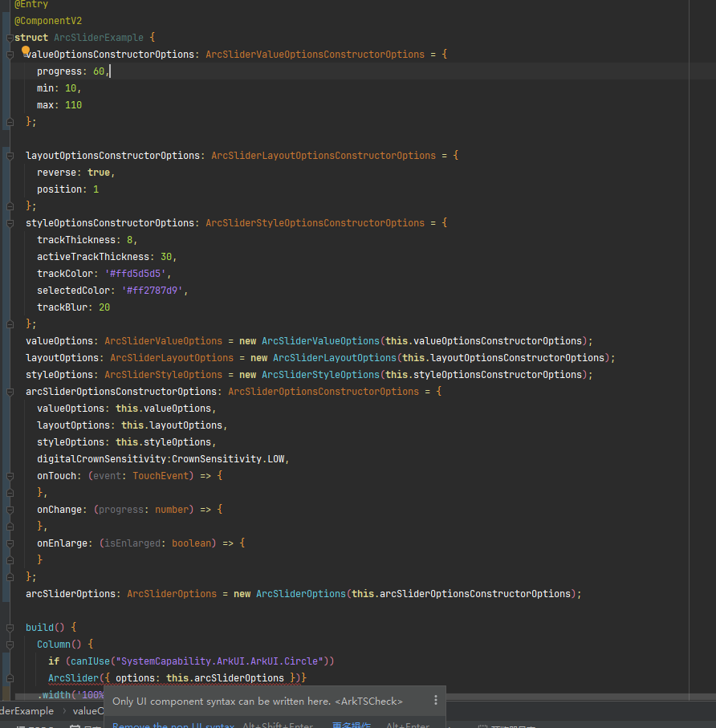Screen dimensions: 716x728
Task: Click the activeTrackThickness value 30
Action: 166,257
